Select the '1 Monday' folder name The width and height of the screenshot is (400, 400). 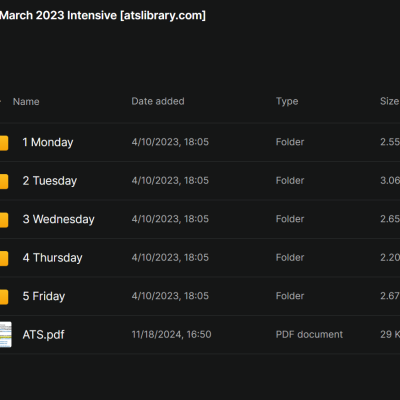point(48,142)
